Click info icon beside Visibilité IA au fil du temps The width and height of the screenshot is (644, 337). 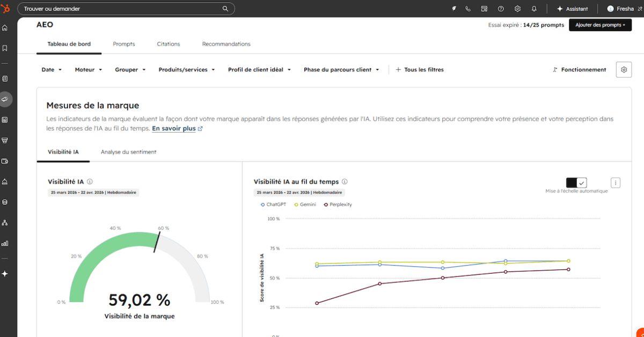[x=345, y=182]
